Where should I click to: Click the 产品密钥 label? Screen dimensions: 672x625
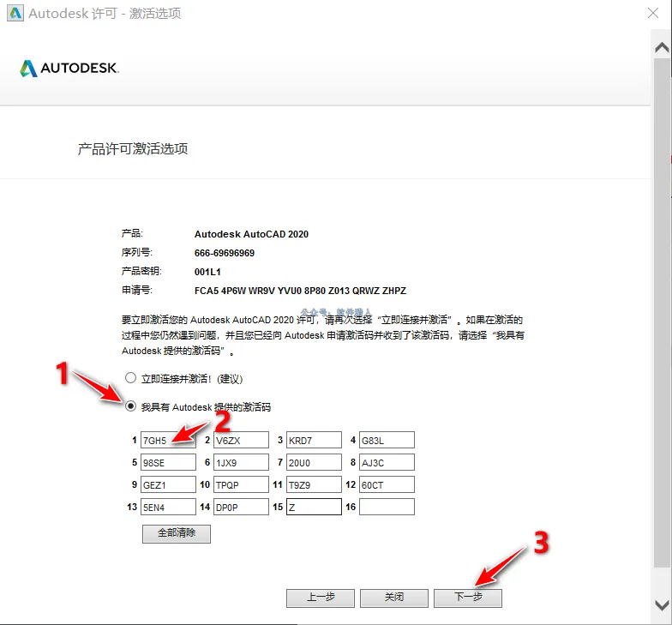pyautogui.click(x=141, y=271)
